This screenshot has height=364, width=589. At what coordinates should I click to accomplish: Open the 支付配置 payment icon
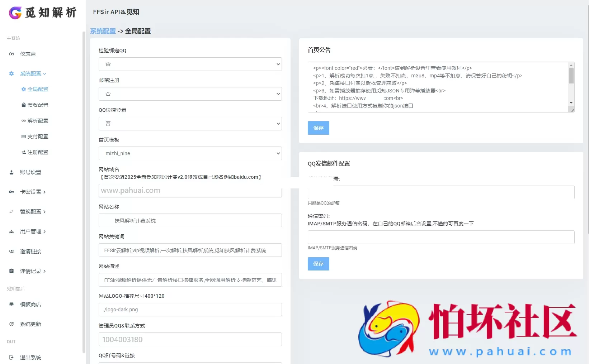click(24, 136)
